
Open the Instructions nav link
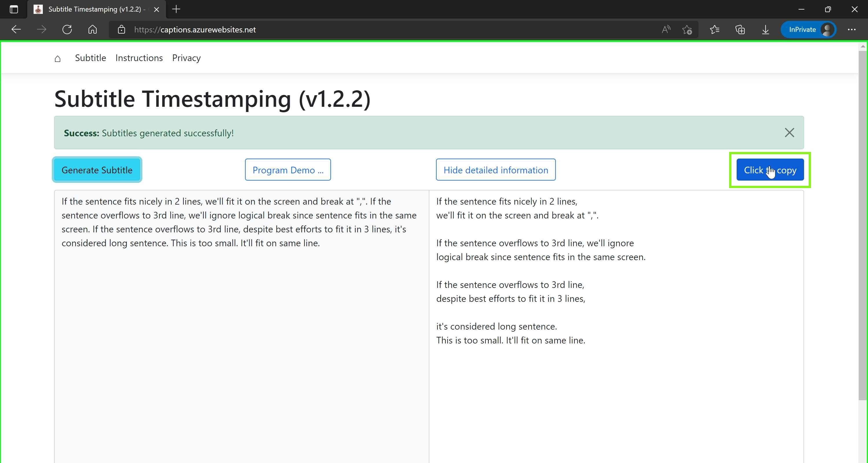tap(139, 58)
